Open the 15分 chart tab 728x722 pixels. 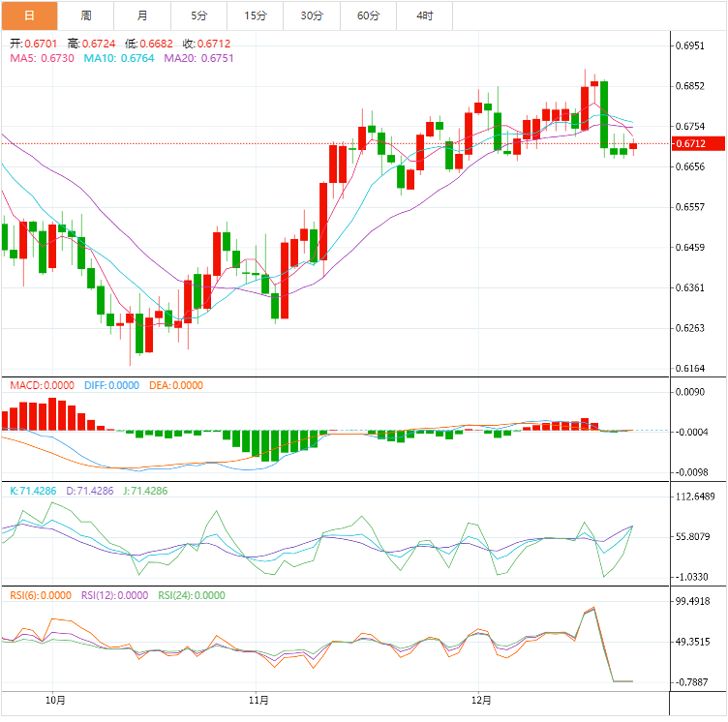[256, 15]
